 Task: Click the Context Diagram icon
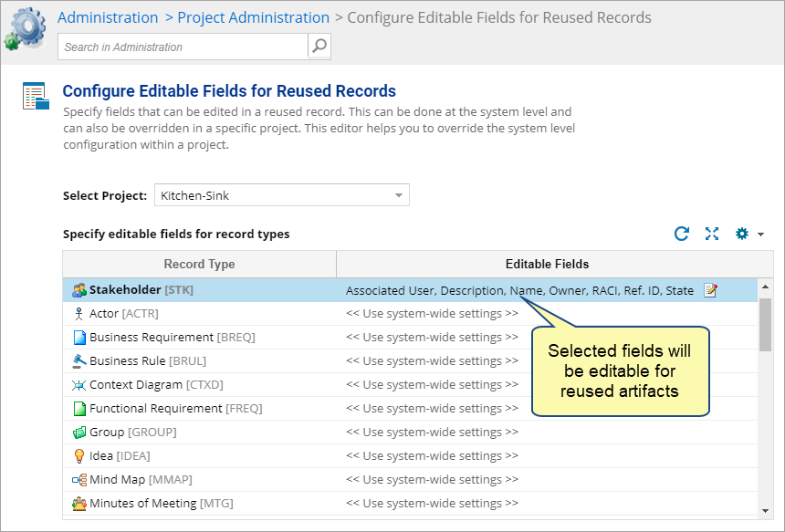click(x=79, y=385)
